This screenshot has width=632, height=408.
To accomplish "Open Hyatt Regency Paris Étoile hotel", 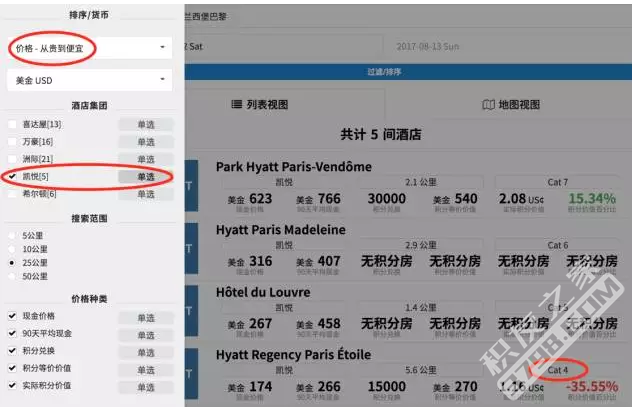I will pos(293,354).
